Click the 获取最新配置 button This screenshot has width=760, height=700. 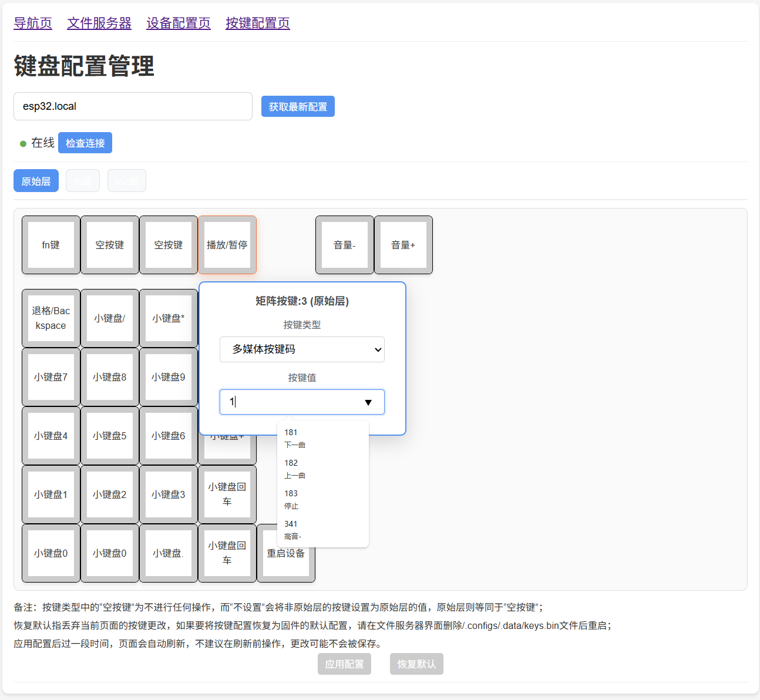point(298,107)
